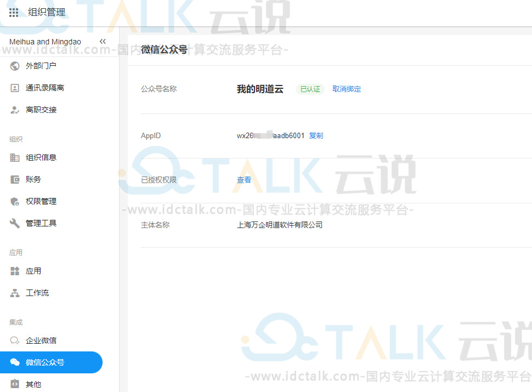
Task: Select 微信公众号 in the sidebar
Action: (x=51, y=362)
